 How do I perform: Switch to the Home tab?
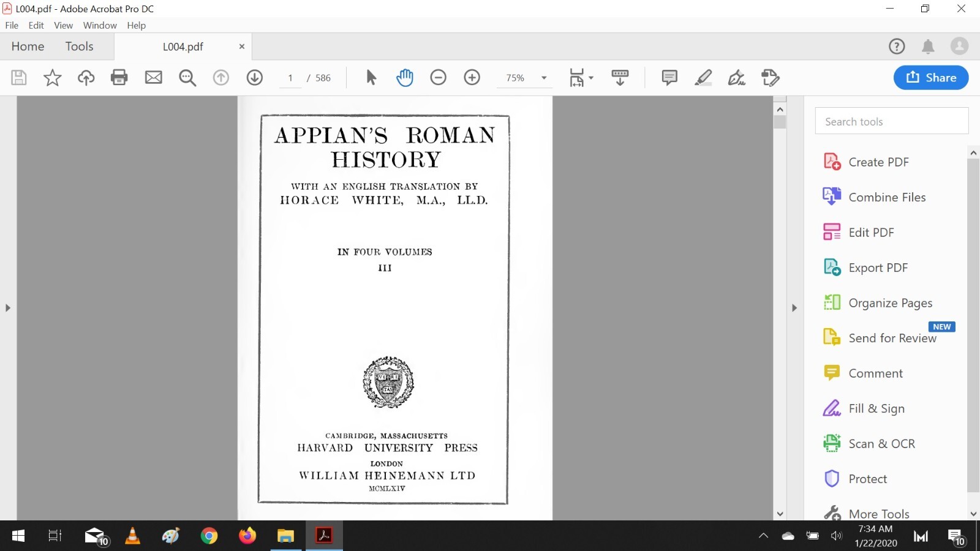point(28,47)
